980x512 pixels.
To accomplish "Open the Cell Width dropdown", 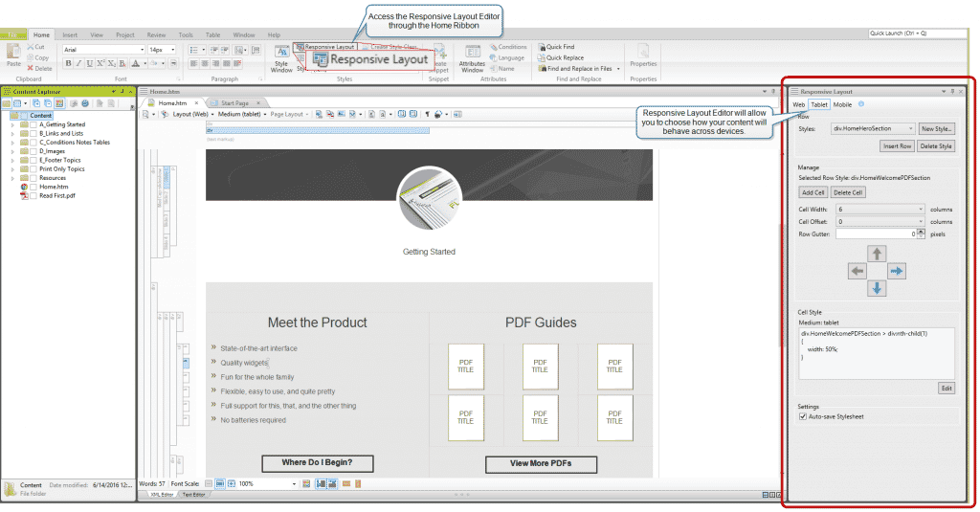I will (880, 208).
